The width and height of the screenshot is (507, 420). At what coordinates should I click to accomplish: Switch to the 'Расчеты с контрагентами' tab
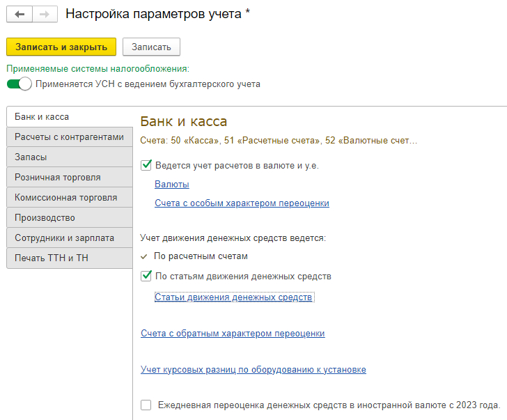70,137
